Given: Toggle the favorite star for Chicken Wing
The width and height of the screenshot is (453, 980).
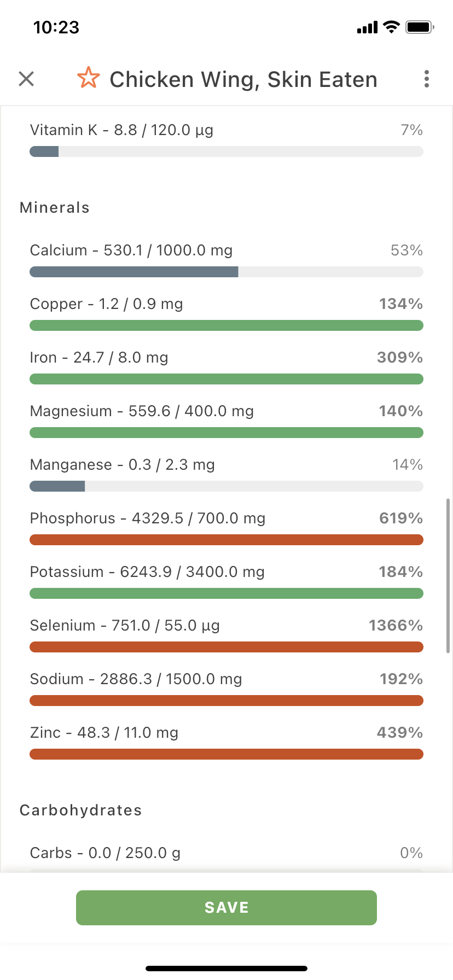Looking at the screenshot, I should tap(88, 78).
